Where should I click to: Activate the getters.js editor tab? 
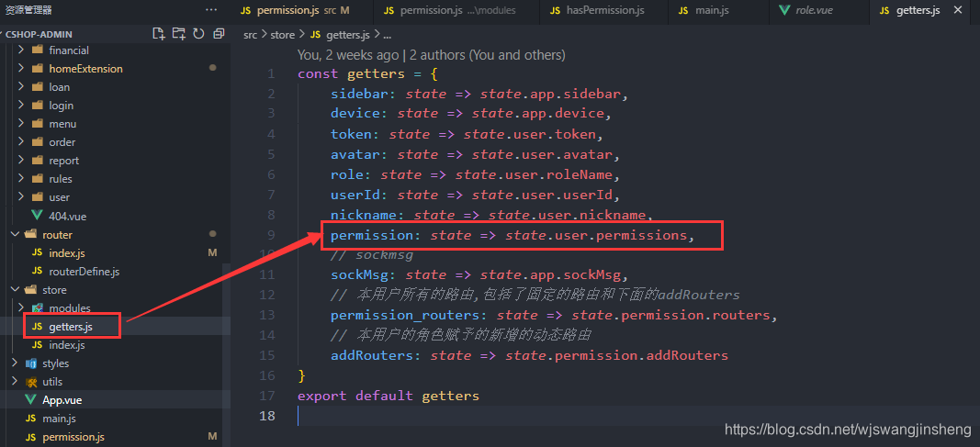918,11
